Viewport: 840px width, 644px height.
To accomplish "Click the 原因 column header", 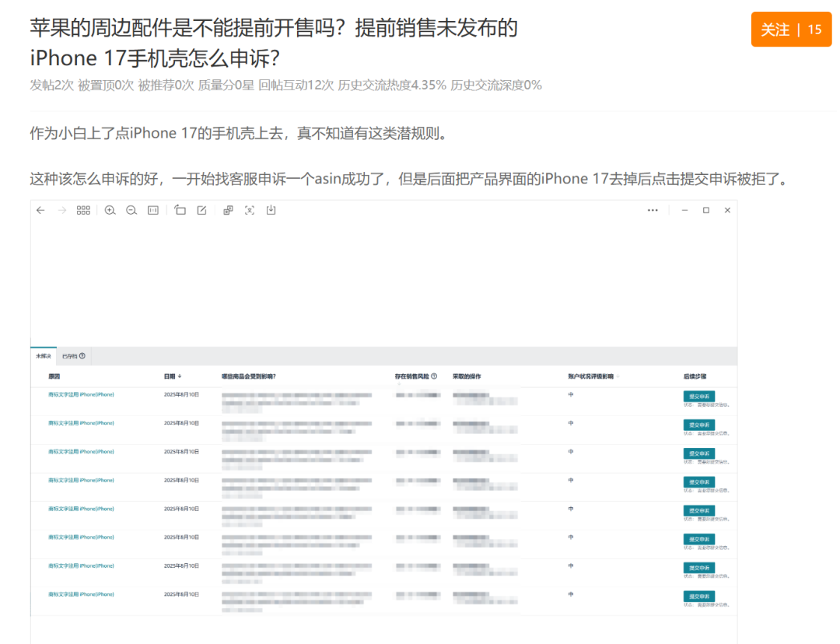I will pyautogui.click(x=54, y=376).
